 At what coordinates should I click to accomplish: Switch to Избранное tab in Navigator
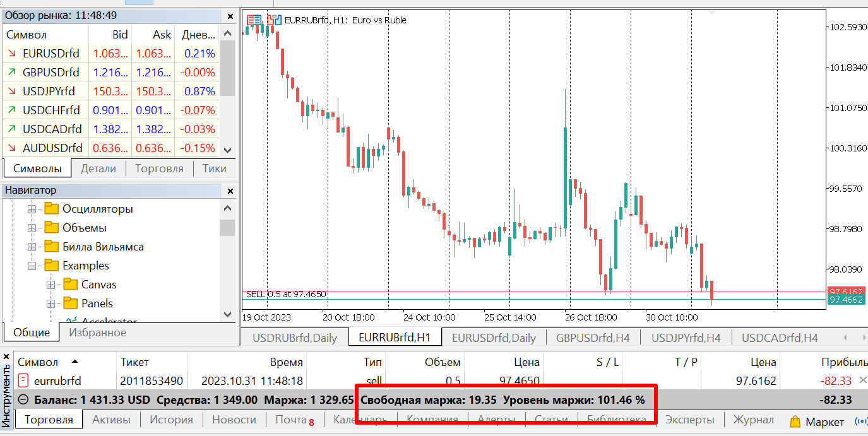coord(97,333)
